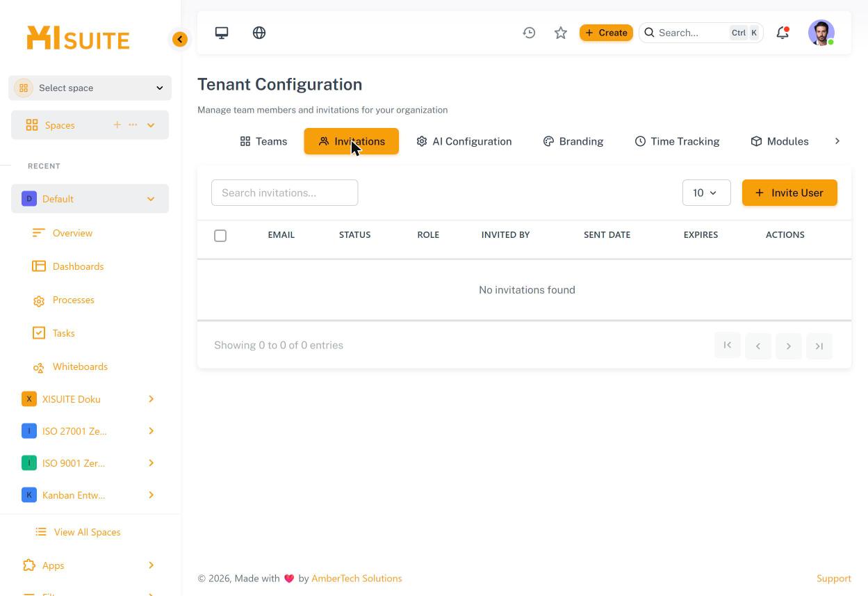This screenshot has height=596, width=868.
Task: Open the AmberTech Solutions link
Action: click(357, 579)
